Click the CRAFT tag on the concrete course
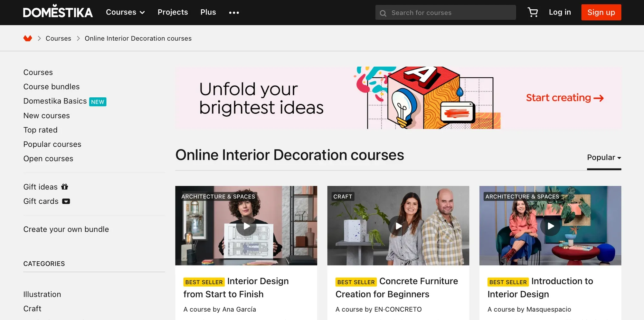644x320 pixels. (x=343, y=197)
